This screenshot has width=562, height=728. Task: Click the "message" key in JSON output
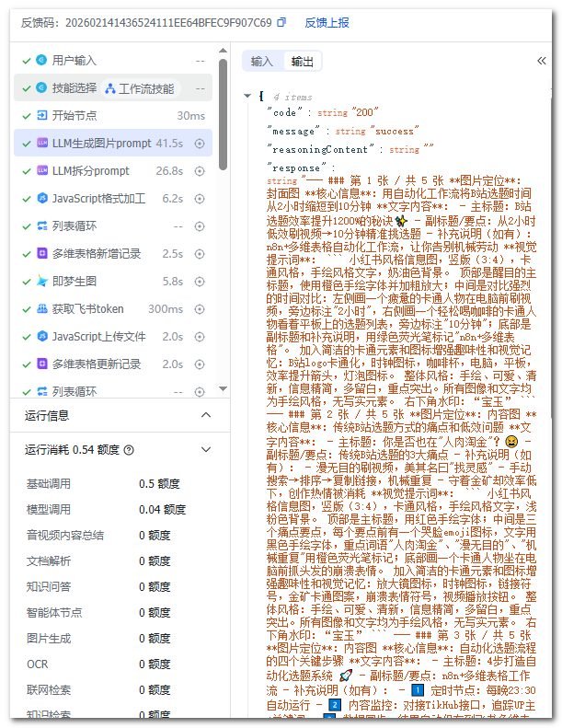coord(293,131)
